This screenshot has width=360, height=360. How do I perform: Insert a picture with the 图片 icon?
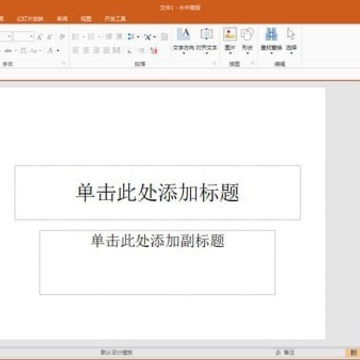click(x=230, y=40)
